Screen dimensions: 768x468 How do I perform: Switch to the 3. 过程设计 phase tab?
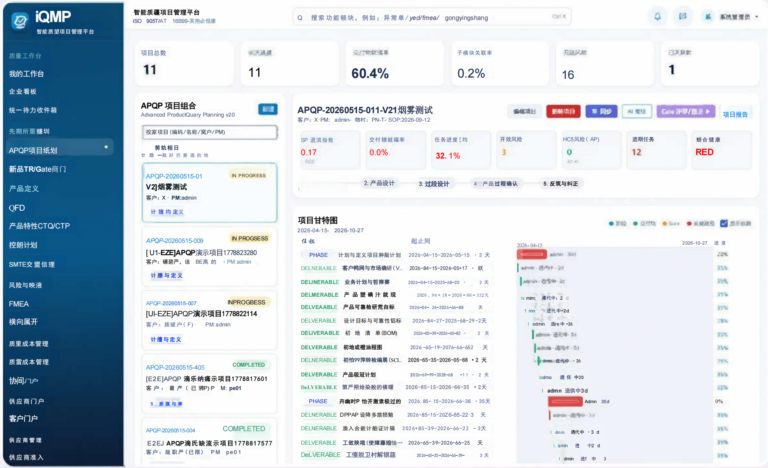(x=434, y=184)
